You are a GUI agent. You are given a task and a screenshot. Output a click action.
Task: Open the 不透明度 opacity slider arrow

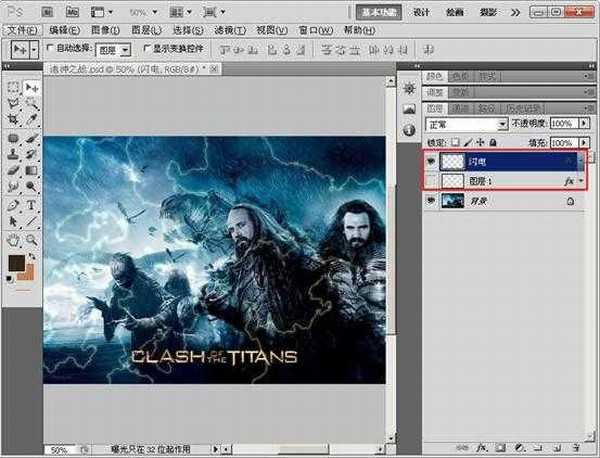tap(583, 124)
